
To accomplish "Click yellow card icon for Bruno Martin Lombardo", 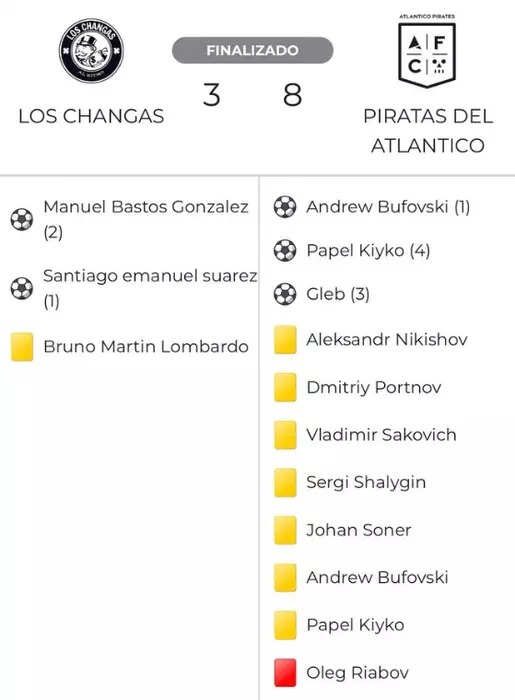I will (22, 346).
